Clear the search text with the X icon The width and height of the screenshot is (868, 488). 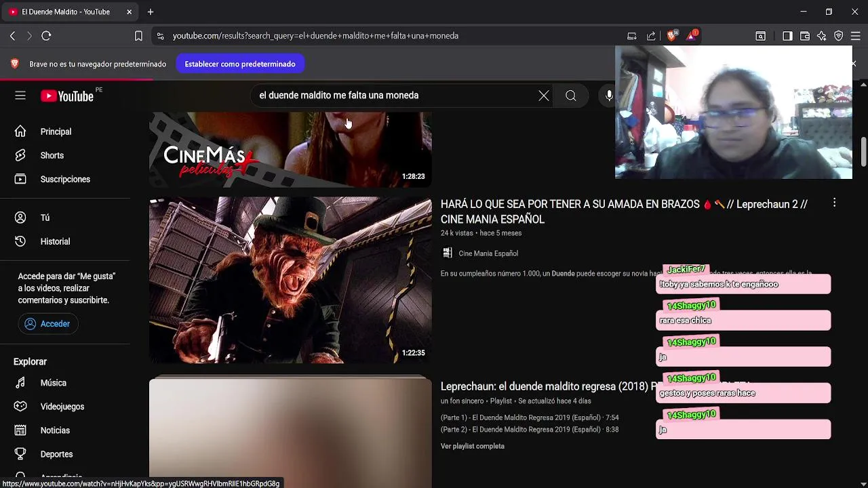[x=544, y=96]
